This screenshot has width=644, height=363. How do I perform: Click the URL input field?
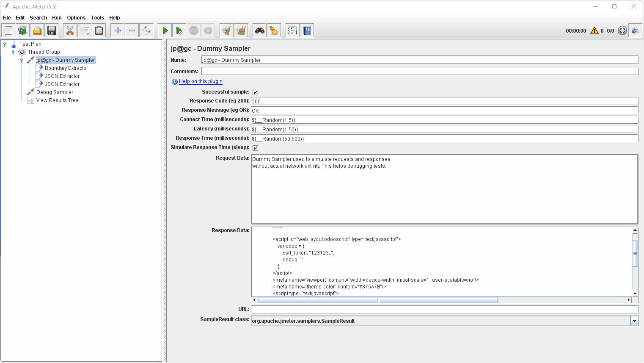tap(444, 310)
